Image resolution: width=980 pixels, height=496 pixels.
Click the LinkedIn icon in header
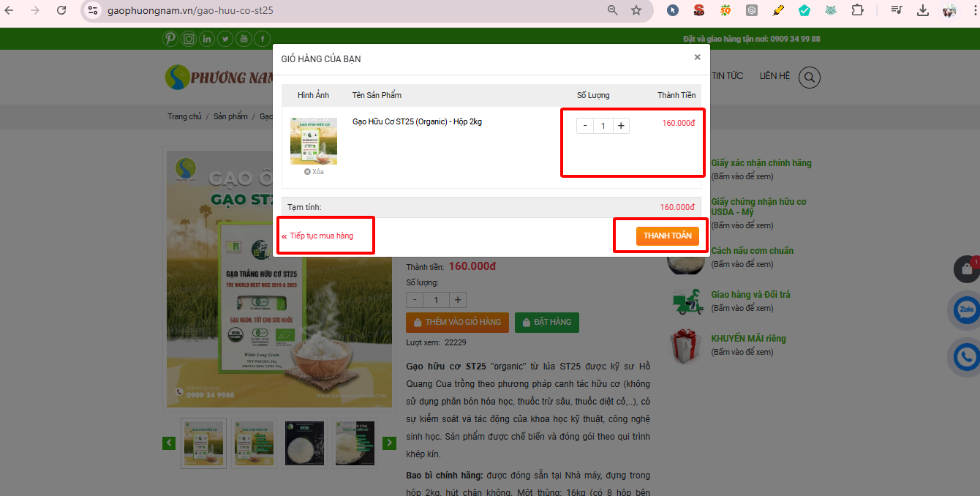pyautogui.click(x=207, y=39)
